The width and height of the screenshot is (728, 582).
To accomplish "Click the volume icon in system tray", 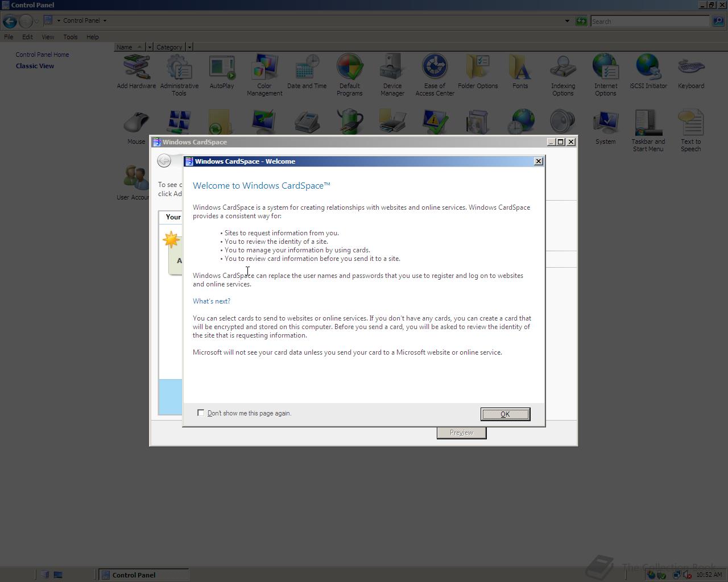I will coord(686,575).
